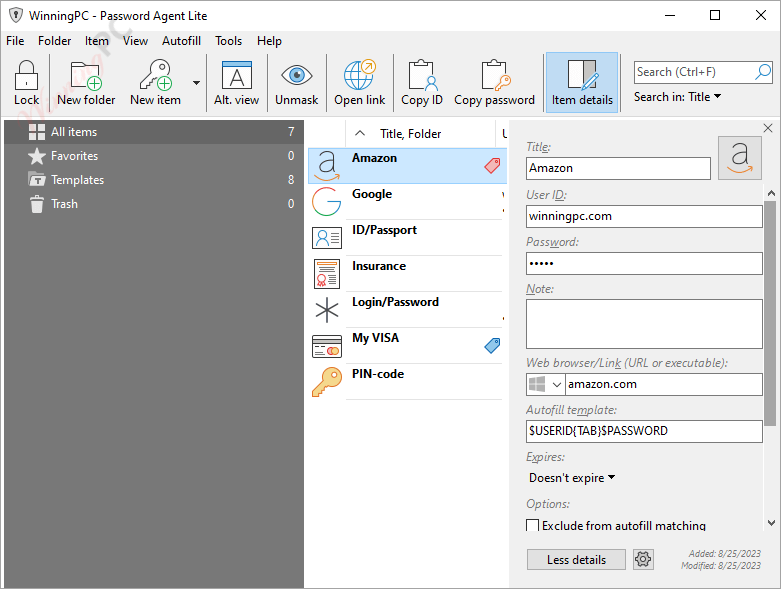Close the item details panel
Screen dimensions: 781x589
[768, 128]
